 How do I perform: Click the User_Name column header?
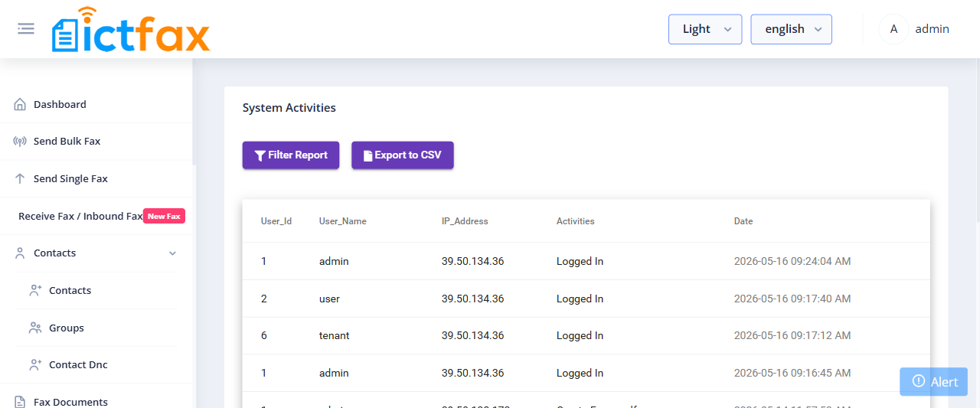click(343, 221)
